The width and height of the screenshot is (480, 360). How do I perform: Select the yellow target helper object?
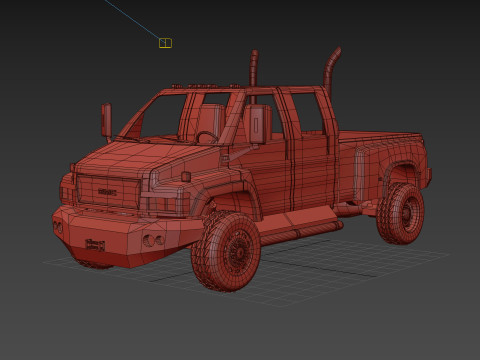coord(165,43)
